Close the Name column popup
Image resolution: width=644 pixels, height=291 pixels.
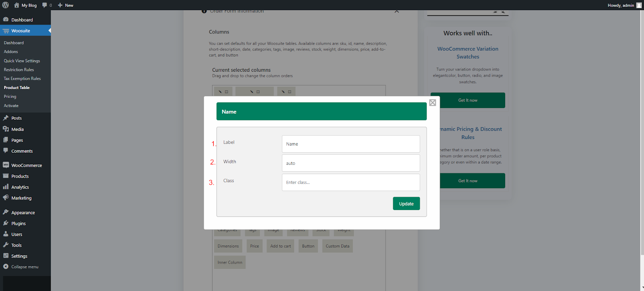coord(433,103)
